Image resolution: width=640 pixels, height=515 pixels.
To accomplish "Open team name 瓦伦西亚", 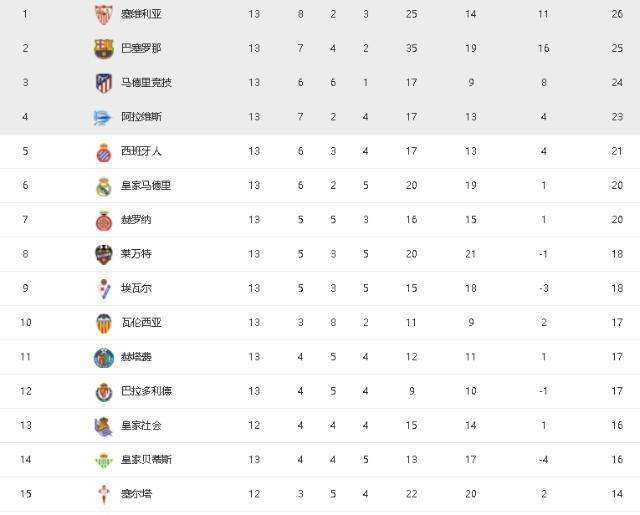I will 141,323.
